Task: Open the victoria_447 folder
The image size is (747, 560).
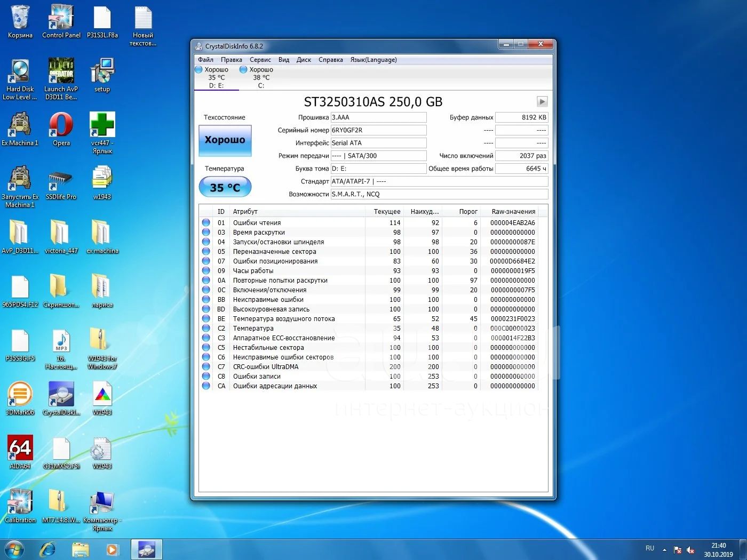Action: tap(61, 237)
